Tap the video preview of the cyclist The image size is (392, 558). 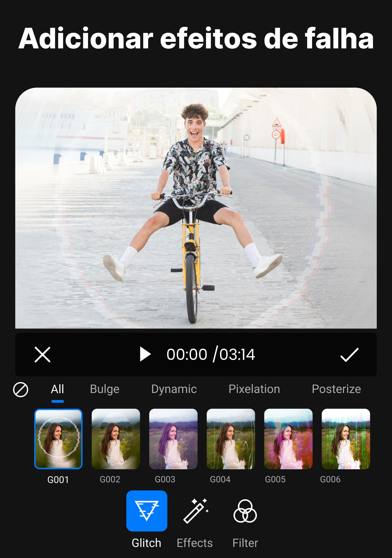pyautogui.click(x=196, y=208)
